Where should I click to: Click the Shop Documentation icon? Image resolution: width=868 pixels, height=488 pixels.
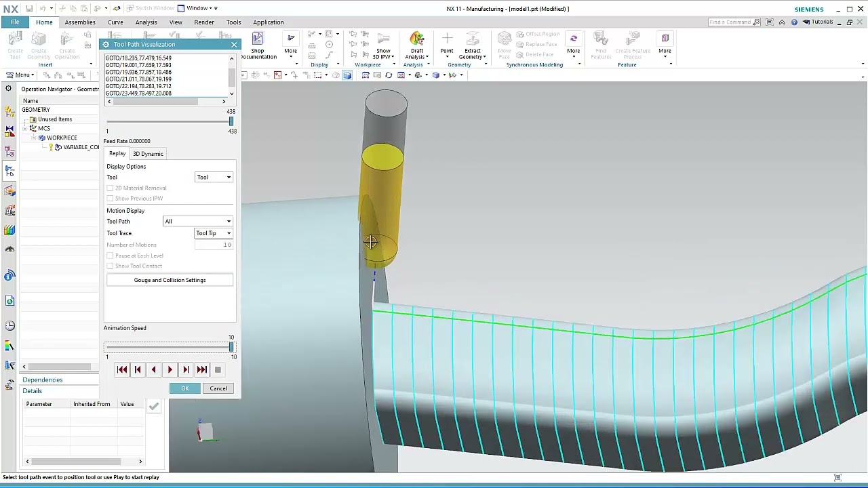point(258,39)
